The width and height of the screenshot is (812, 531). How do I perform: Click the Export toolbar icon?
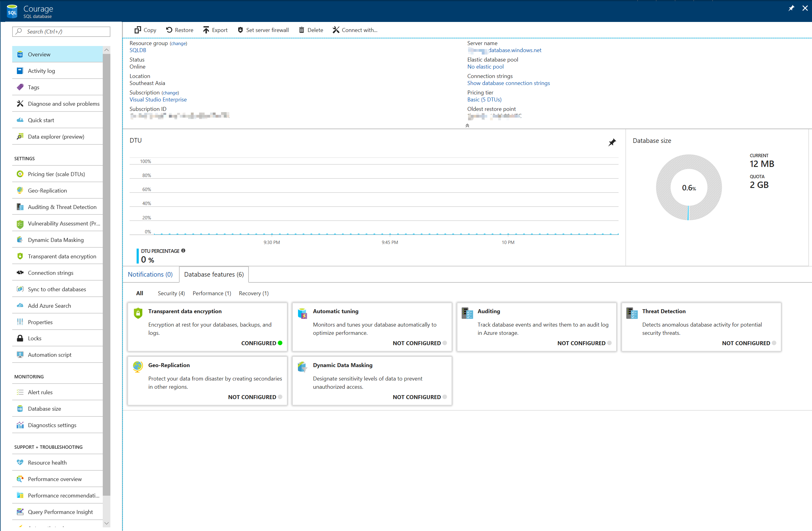click(206, 30)
